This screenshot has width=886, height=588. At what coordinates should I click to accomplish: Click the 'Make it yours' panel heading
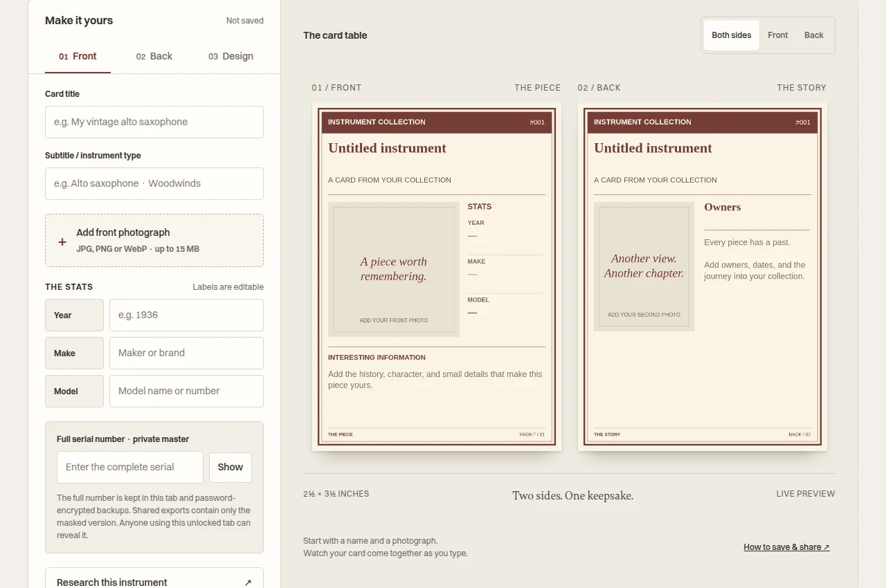[x=79, y=21]
